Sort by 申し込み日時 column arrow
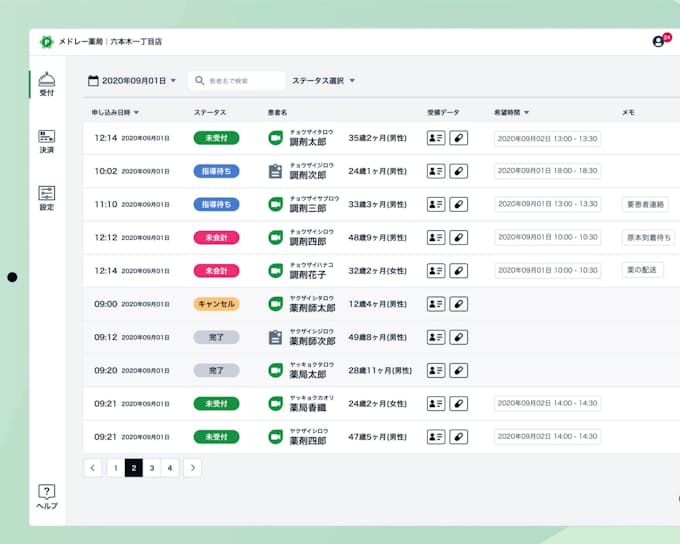This screenshot has width=680, height=544. (x=136, y=113)
